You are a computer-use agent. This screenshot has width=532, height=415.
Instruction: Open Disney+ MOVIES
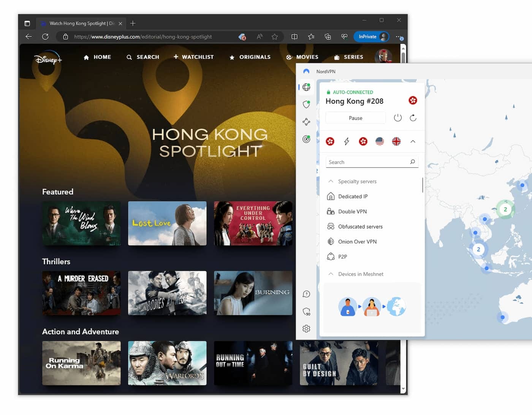click(x=302, y=57)
